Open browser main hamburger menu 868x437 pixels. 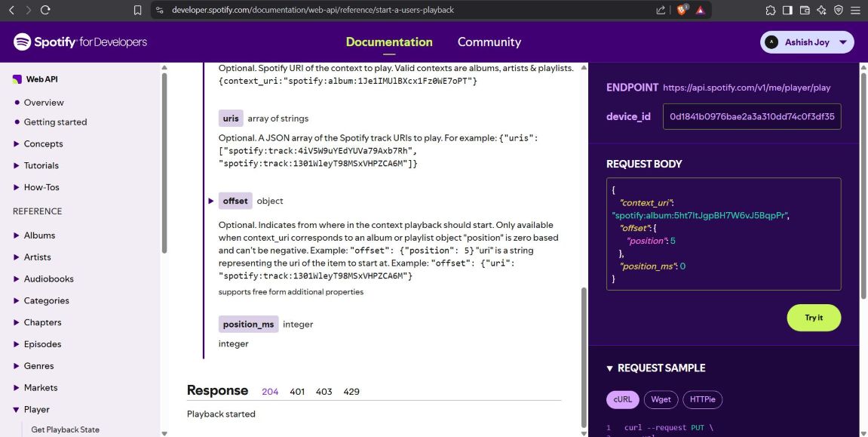click(x=856, y=10)
